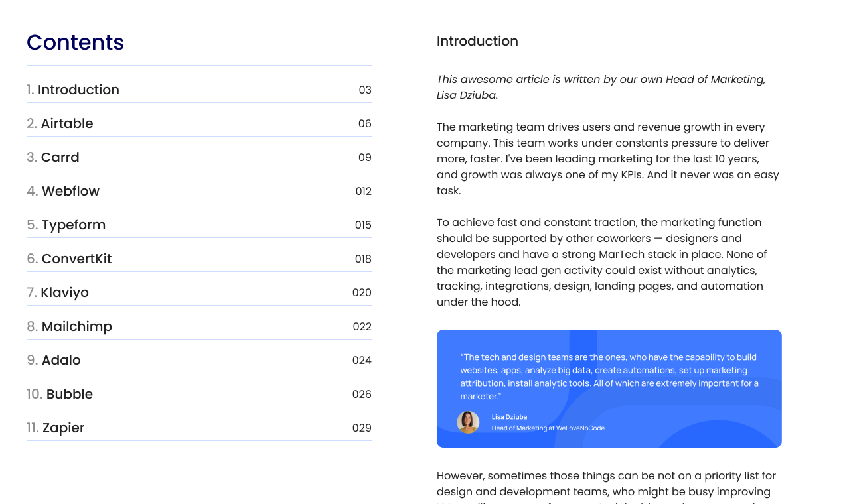Click page number 018
This screenshot has width=843, height=504.
tap(363, 259)
